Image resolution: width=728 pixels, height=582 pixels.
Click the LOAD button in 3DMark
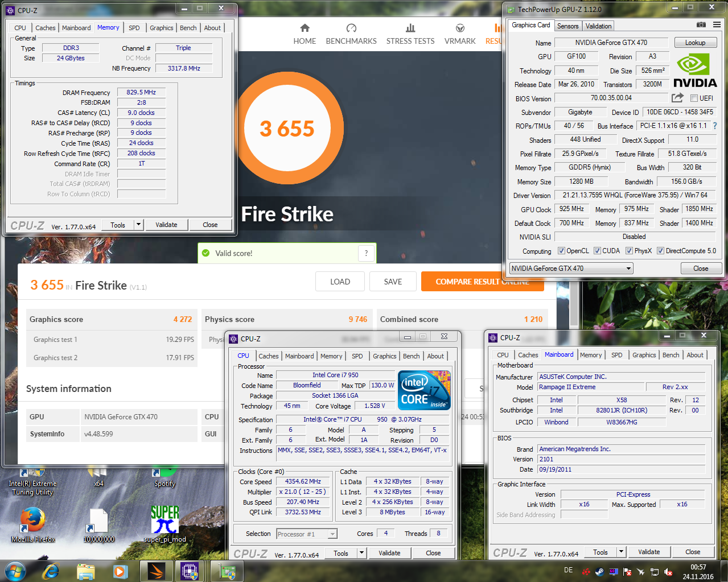tap(340, 282)
